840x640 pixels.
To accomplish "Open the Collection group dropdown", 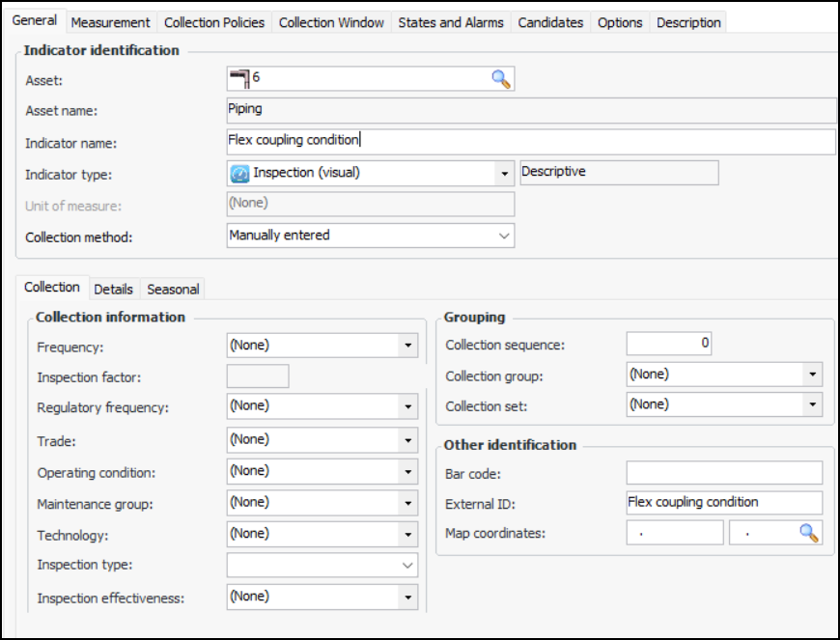I will (x=813, y=375).
